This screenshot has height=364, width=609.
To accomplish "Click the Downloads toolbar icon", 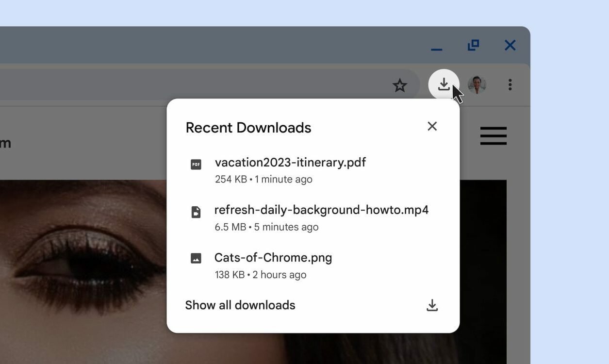I will pyautogui.click(x=444, y=85).
